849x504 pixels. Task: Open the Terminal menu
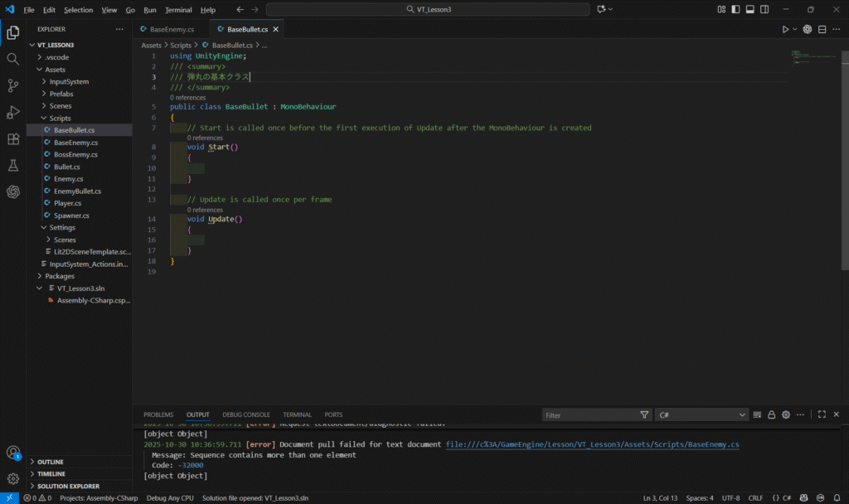[178, 10]
